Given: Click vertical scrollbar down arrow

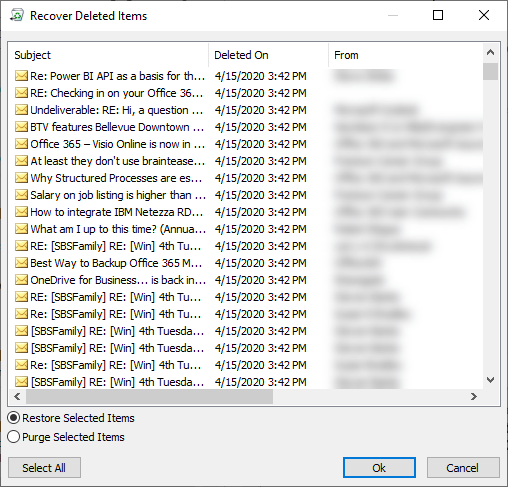Looking at the screenshot, I should coord(490,380).
